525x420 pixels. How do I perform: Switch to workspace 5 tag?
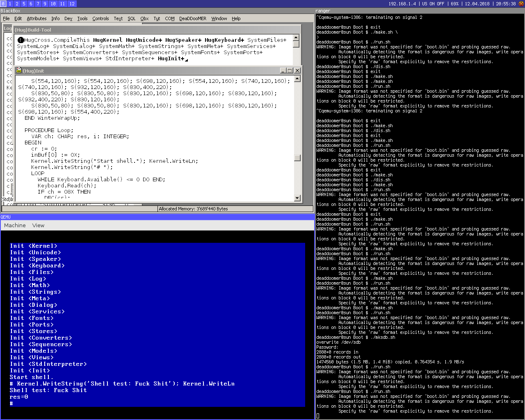pos(24,4)
